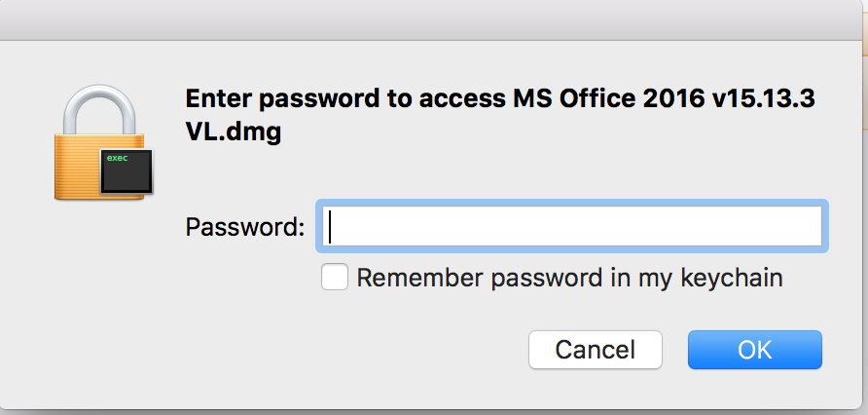Viewport: 868px width, 415px height.
Task: Focus the Password text field
Action: (572, 227)
